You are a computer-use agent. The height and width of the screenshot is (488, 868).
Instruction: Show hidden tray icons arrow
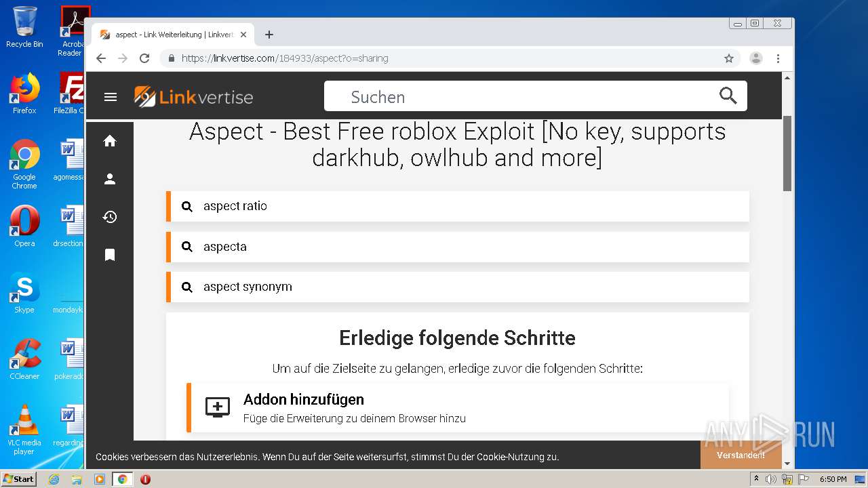(x=756, y=479)
